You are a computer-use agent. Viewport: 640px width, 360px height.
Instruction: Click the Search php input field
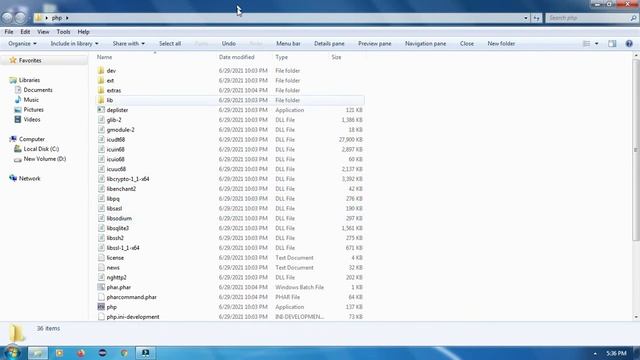click(x=588, y=18)
